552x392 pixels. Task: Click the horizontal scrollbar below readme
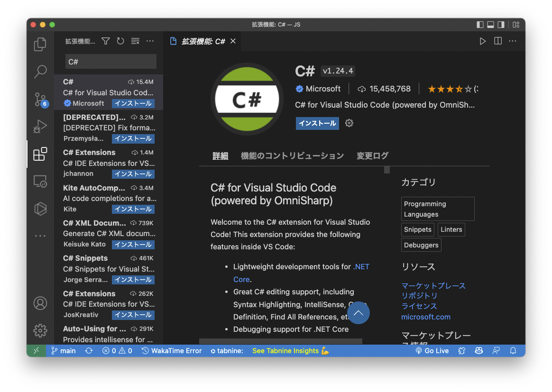tap(281, 341)
